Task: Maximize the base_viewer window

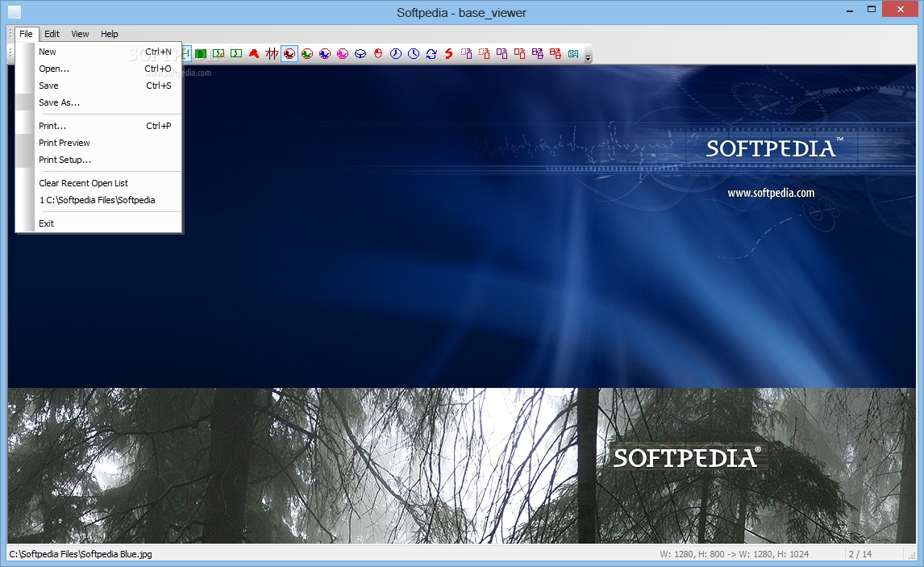Action: (x=872, y=10)
